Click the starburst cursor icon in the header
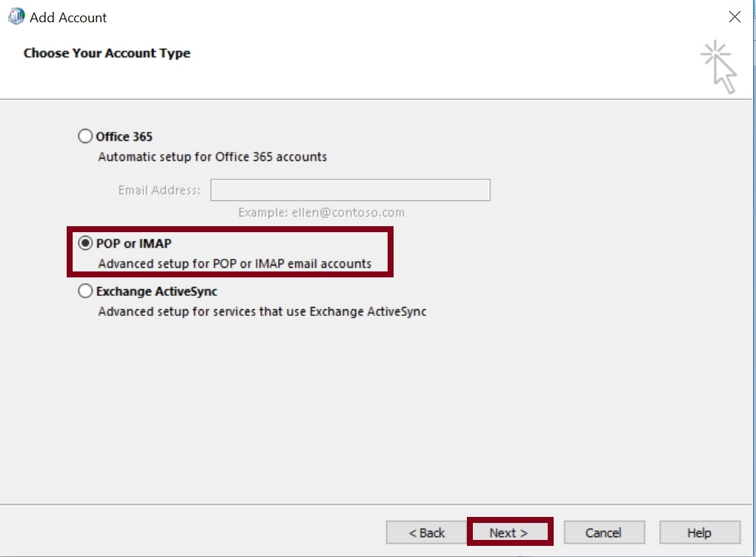756x557 pixels. [718, 67]
